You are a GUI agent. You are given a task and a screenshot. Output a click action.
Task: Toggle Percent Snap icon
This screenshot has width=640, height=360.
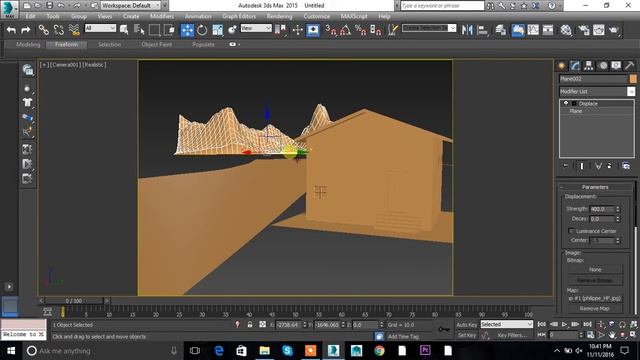360,30
